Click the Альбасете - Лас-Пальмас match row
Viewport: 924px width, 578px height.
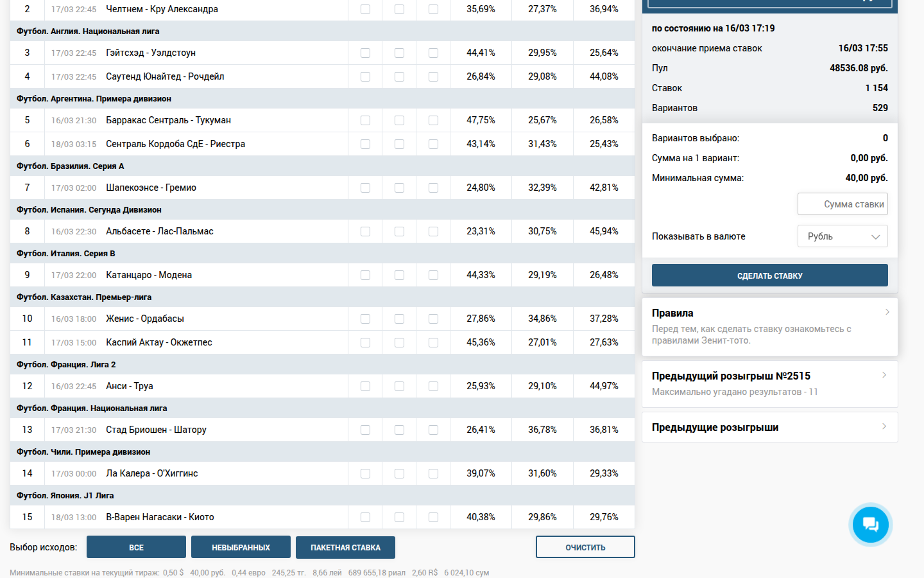(160, 231)
